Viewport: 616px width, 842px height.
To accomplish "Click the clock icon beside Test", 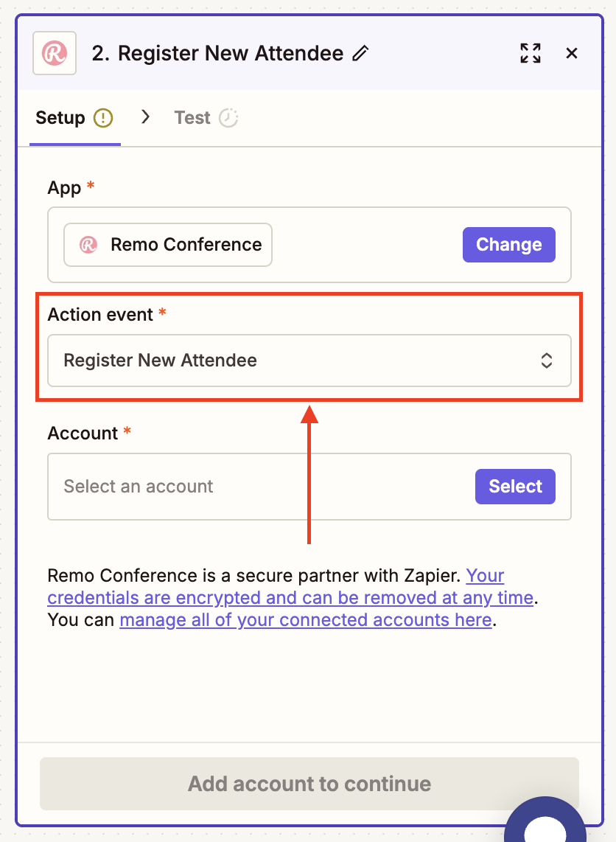I will click(228, 118).
